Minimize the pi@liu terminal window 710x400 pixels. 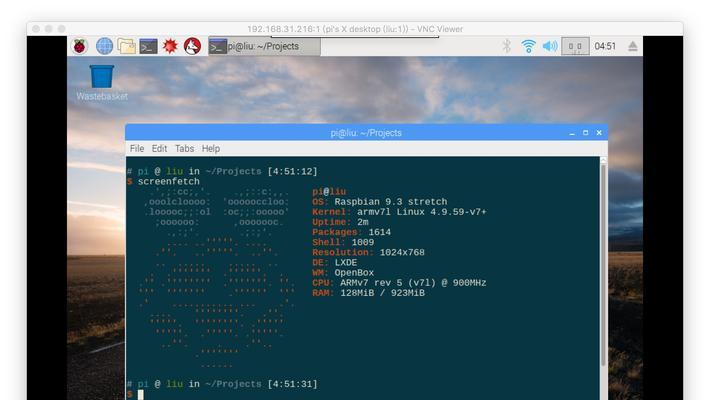pyautogui.click(x=572, y=133)
